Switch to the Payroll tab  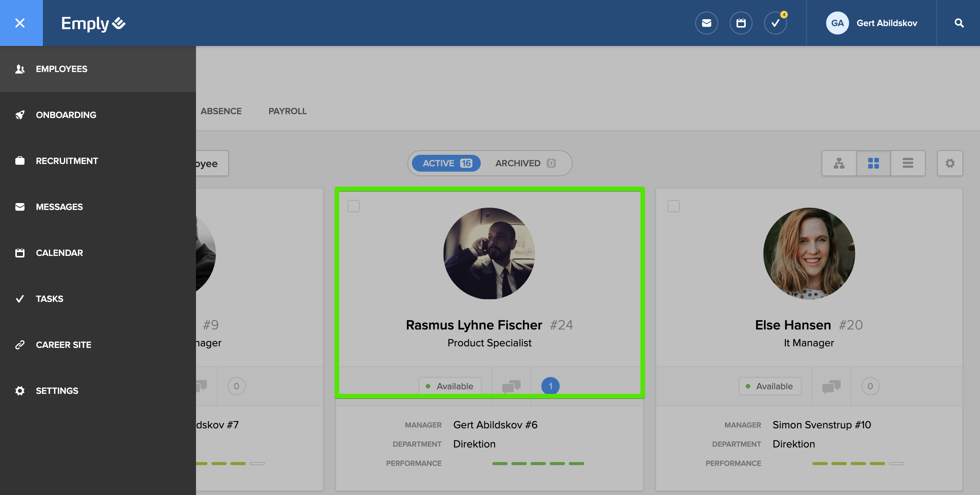coord(287,111)
